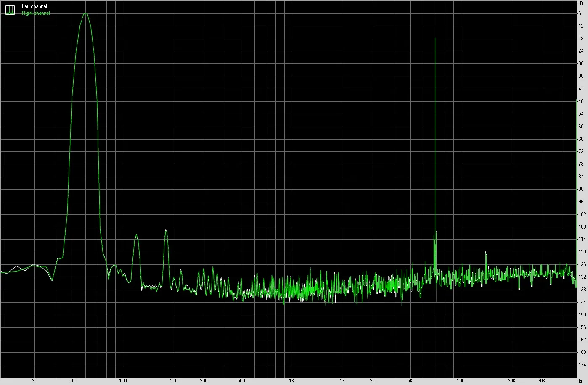The height and width of the screenshot is (385, 588).
Task: Click the 'dB' unit label on vertical axis
Action: (x=580, y=3)
